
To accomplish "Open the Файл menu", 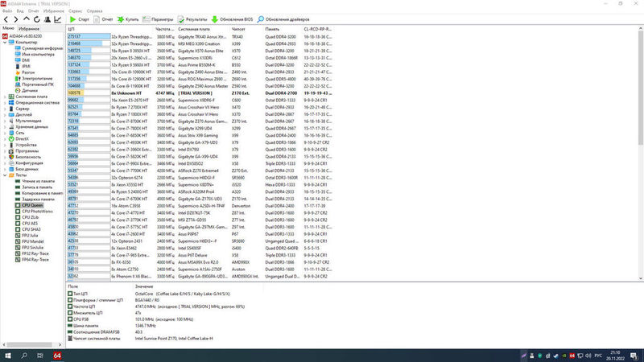I will pos(7,11).
